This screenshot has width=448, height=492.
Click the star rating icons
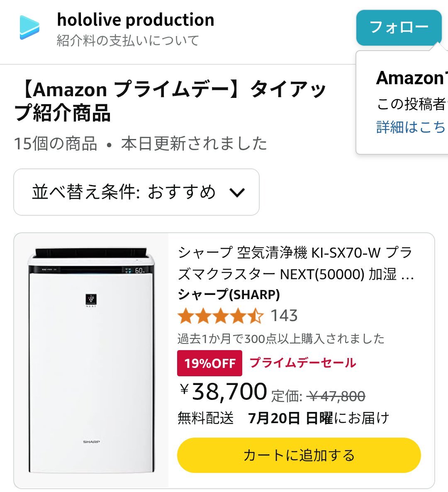click(x=220, y=316)
